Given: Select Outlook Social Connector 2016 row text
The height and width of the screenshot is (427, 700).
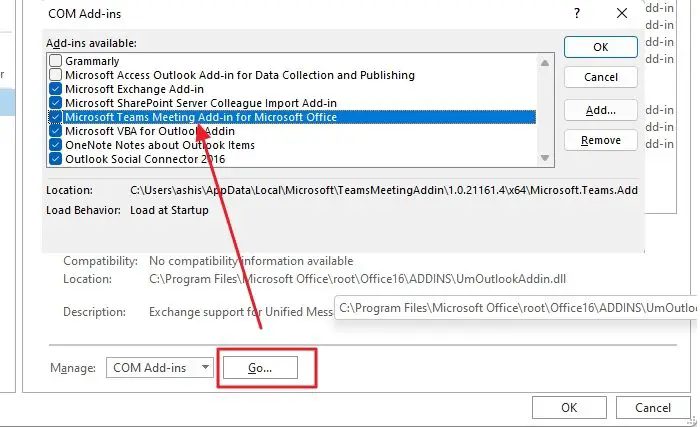Looking at the screenshot, I should coord(145,159).
